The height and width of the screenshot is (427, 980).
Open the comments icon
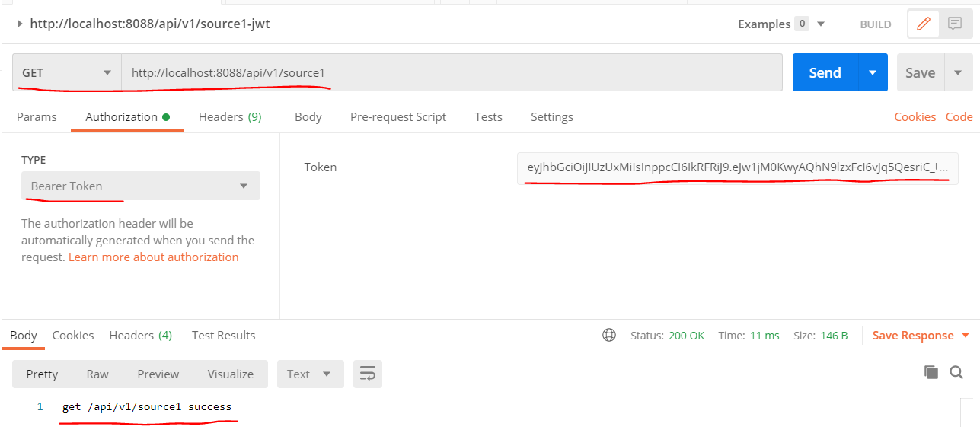click(954, 24)
